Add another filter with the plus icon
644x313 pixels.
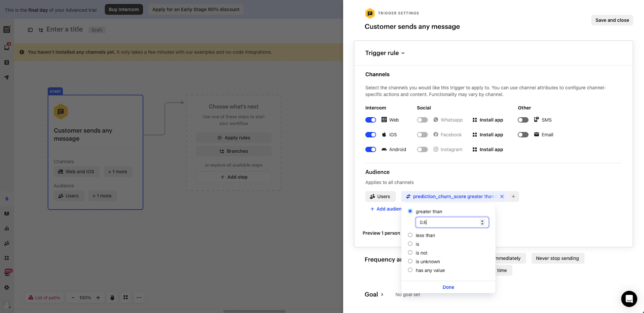[513, 197]
